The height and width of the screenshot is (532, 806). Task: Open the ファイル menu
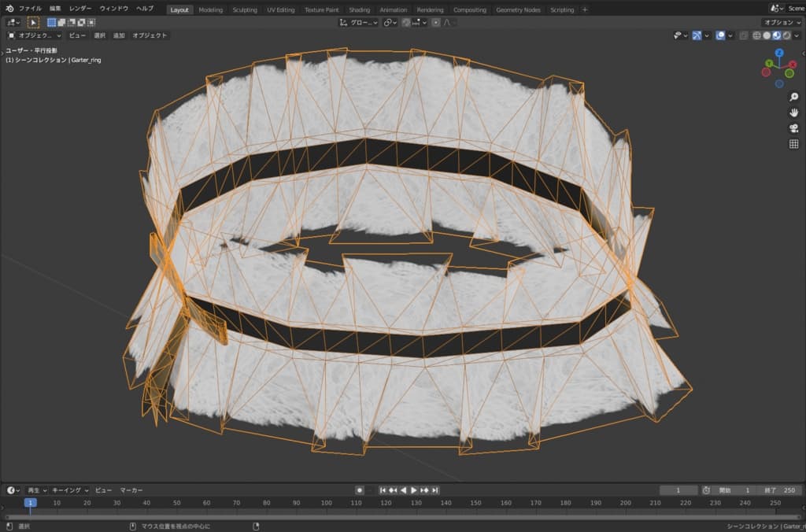point(30,9)
